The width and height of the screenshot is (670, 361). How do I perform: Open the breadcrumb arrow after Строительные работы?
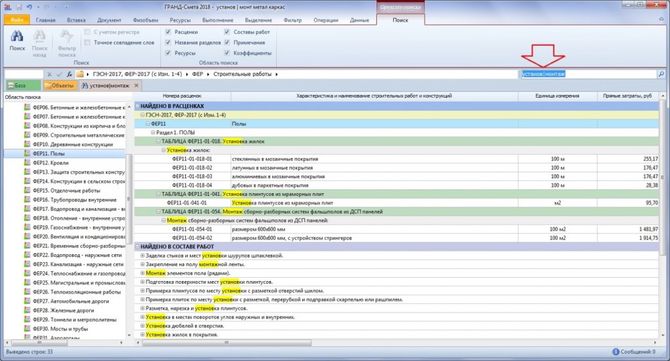tap(276, 74)
